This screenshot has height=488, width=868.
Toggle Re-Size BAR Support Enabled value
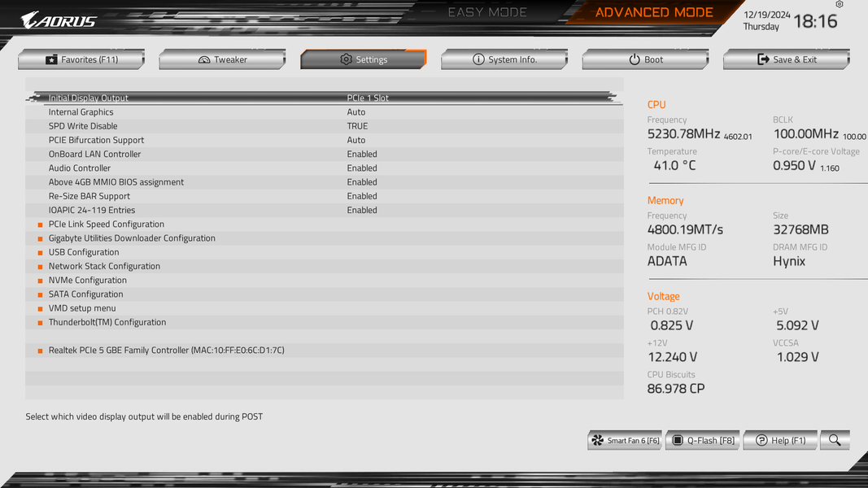[x=362, y=196]
